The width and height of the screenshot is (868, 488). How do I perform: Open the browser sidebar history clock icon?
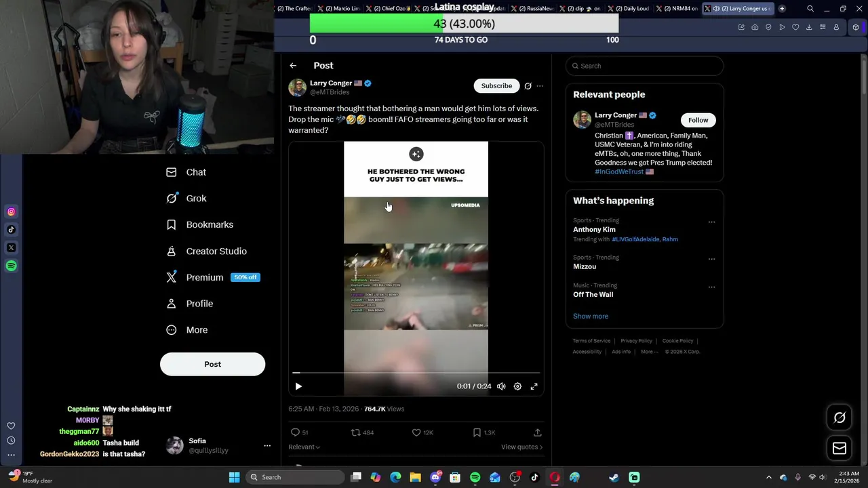pyautogui.click(x=11, y=441)
